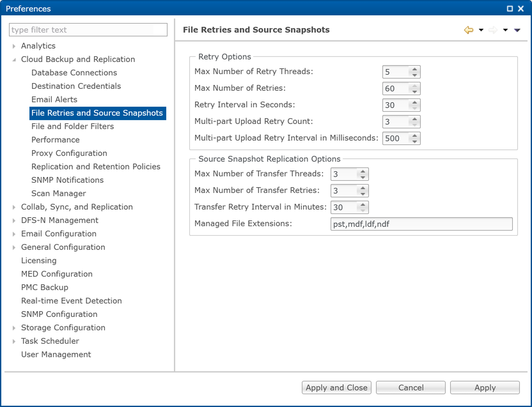
Task: Open the Email Alerts preferences page
Action: (x=54, y=100)
